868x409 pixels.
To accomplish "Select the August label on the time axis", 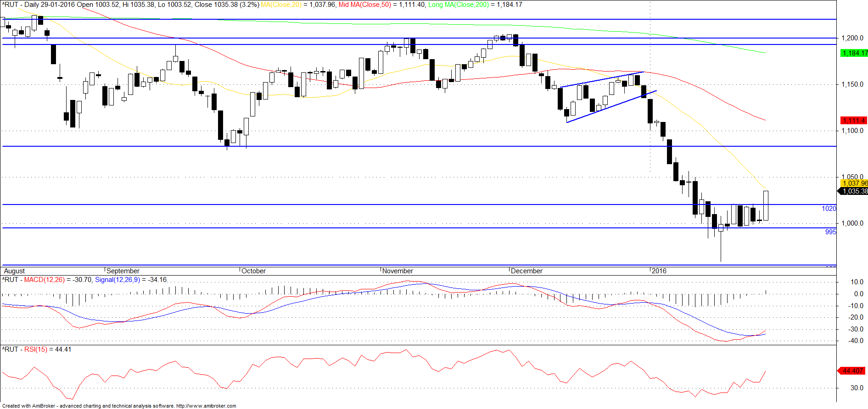I will 15,271.
